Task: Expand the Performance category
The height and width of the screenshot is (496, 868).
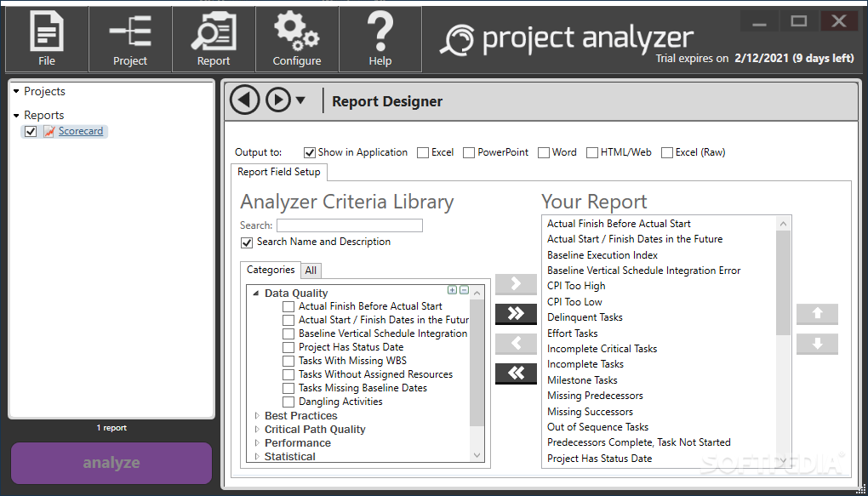Action: (257, 443)
